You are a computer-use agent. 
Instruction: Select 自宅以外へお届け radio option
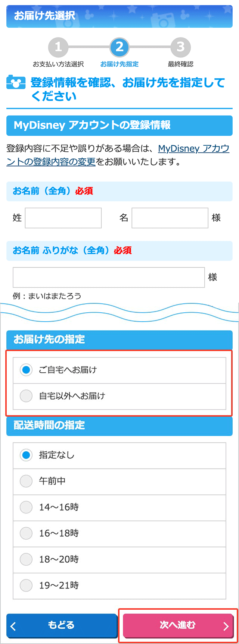(x=119, y=396)
